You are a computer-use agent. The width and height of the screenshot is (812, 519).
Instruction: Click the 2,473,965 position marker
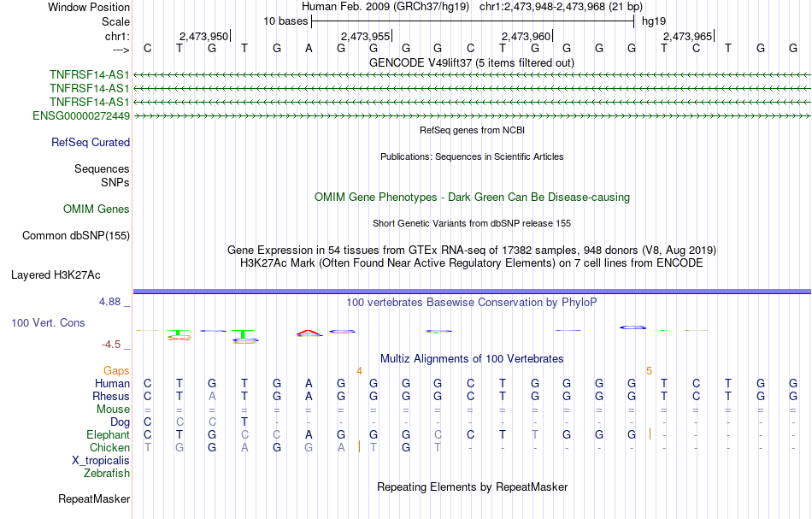pyautogui.click(x=687, y=36)
